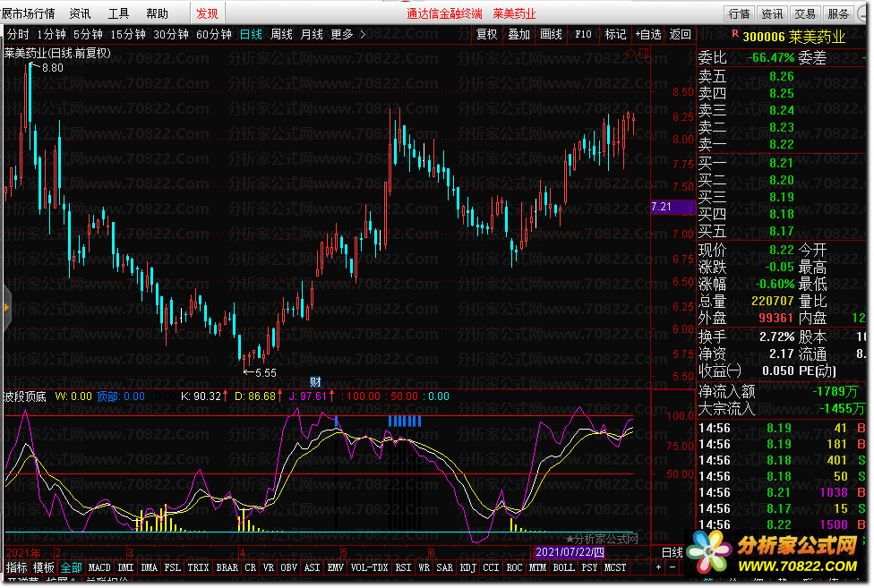Switch indicator to ROC

pos(514,567)
